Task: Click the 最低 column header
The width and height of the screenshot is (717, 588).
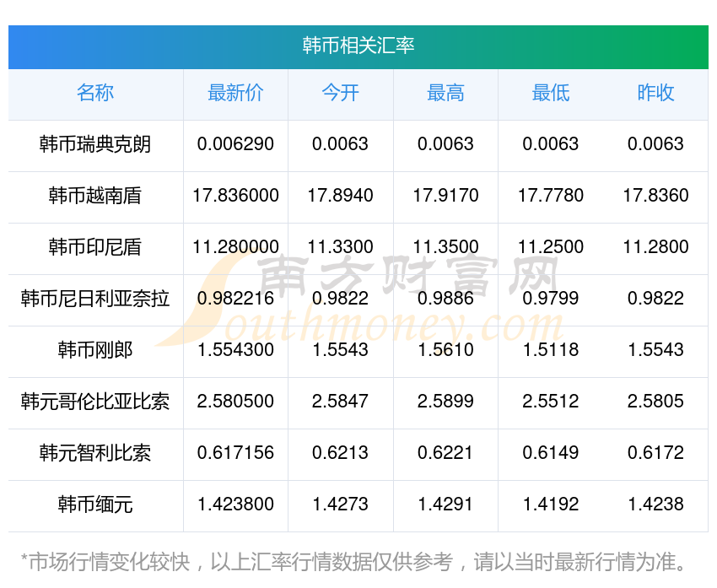Action: pyautogui.click(x=550, y=94)
